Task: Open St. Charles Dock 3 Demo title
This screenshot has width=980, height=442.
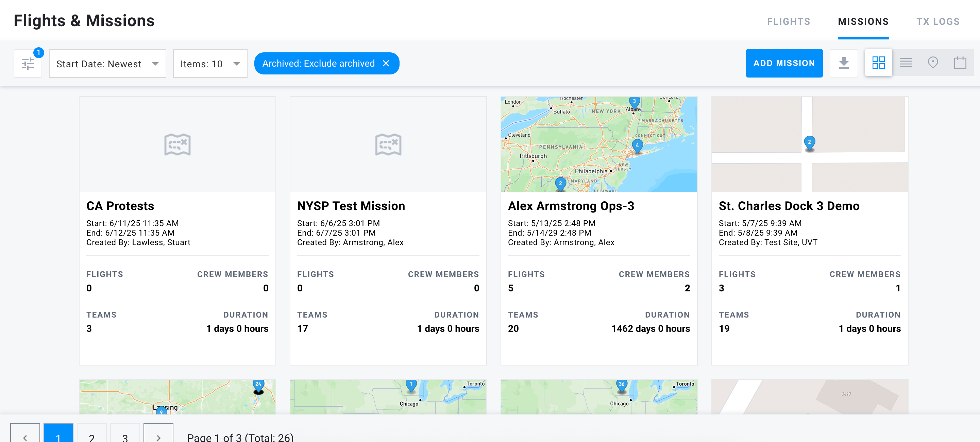Action: [789, 206]
